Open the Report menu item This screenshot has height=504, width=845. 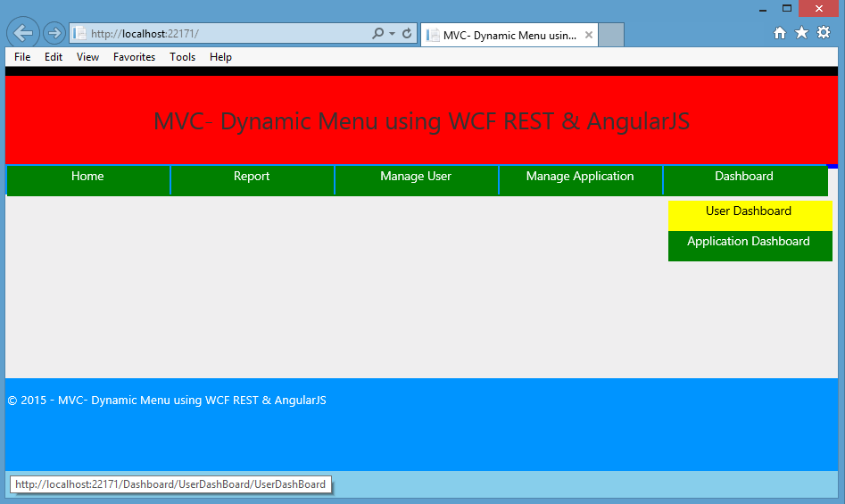[x=252, y=180]
